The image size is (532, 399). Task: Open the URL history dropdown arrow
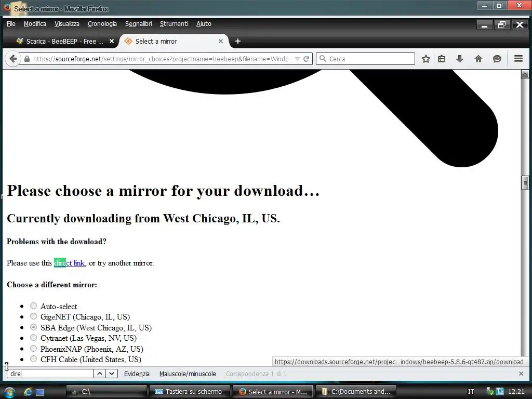pyautogui.click(x=297, y=59)
